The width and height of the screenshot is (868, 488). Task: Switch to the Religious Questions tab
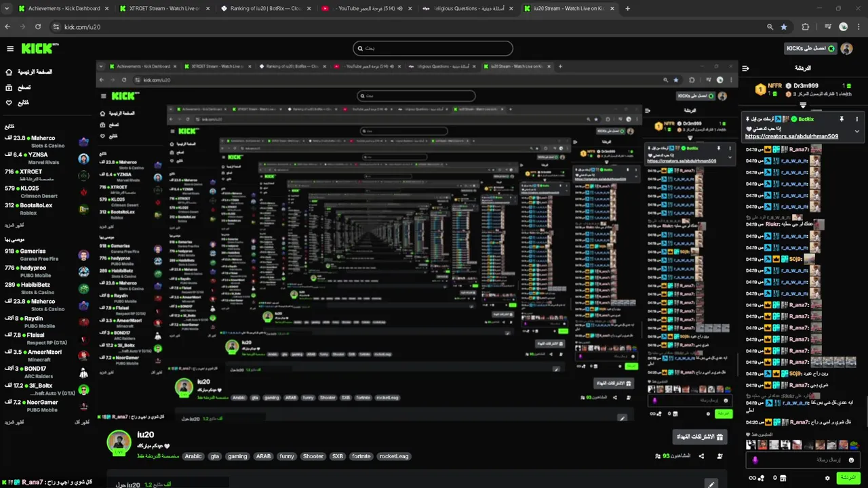point(467,9)
